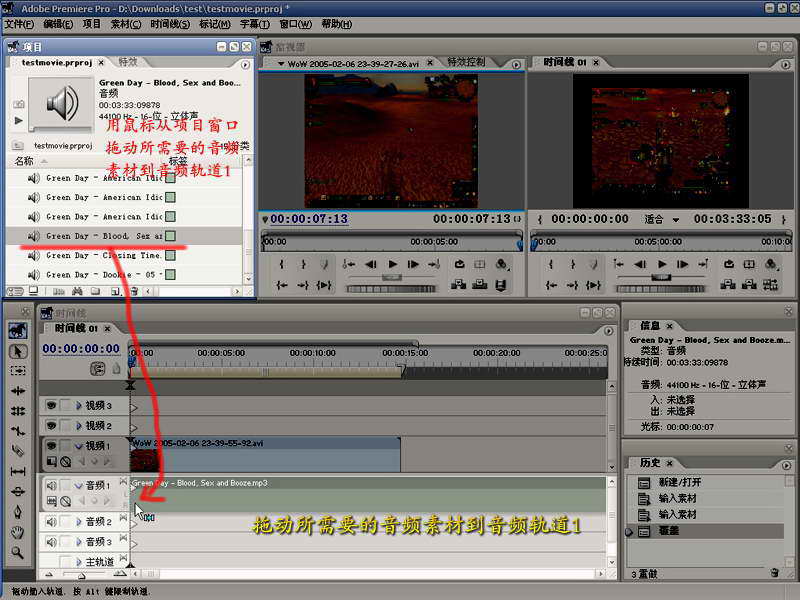Select the 覆盖 history state
Image resolution: width=800 pixels, height=600 pixels.
pos(668,531)
